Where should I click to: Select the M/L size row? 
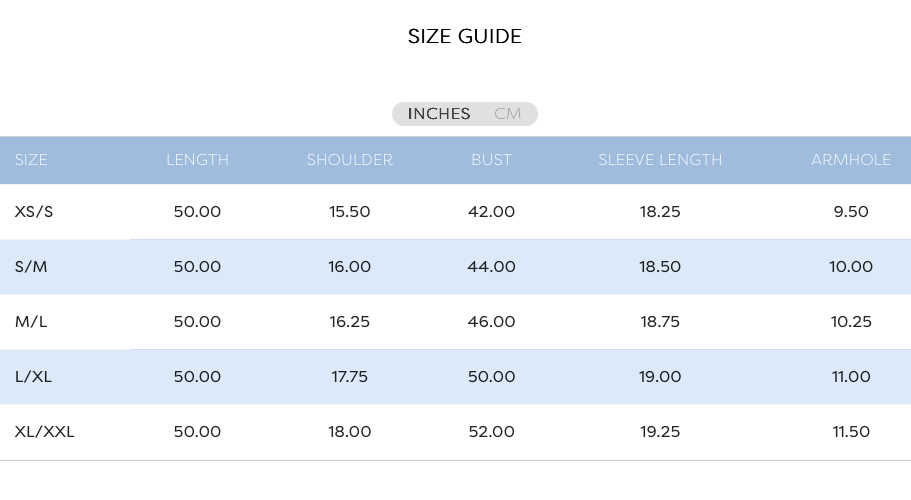coord(456,322)
